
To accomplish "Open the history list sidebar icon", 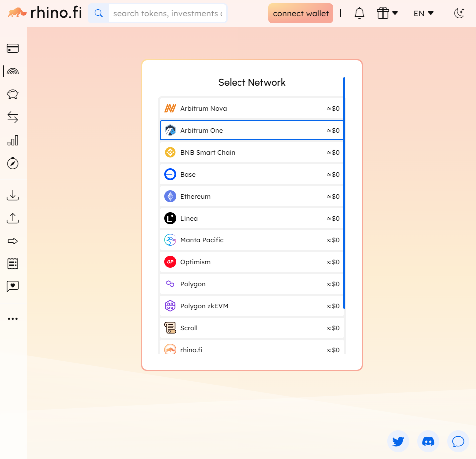I will [x=13, y=264].
